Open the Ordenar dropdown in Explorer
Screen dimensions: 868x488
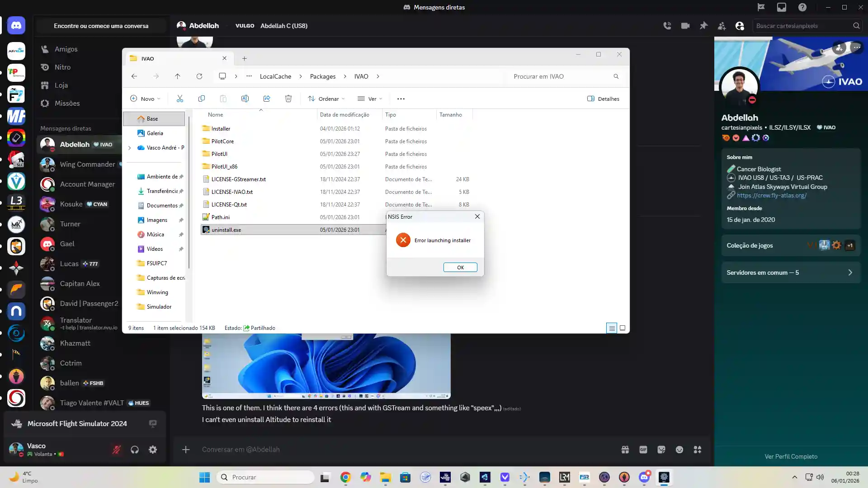326,99
